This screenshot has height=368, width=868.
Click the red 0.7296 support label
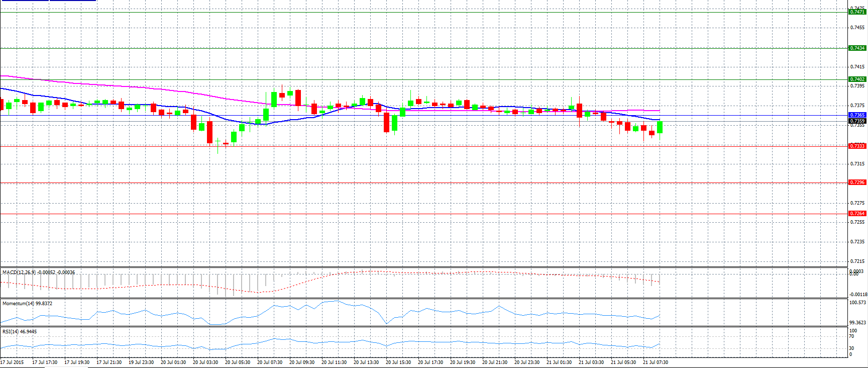(857, 182)
